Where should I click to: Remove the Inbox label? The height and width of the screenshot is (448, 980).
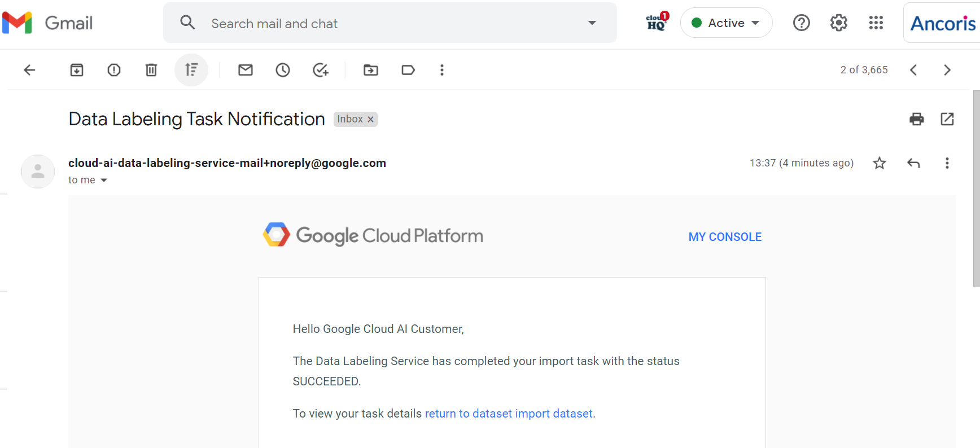[x=371, y=120]
